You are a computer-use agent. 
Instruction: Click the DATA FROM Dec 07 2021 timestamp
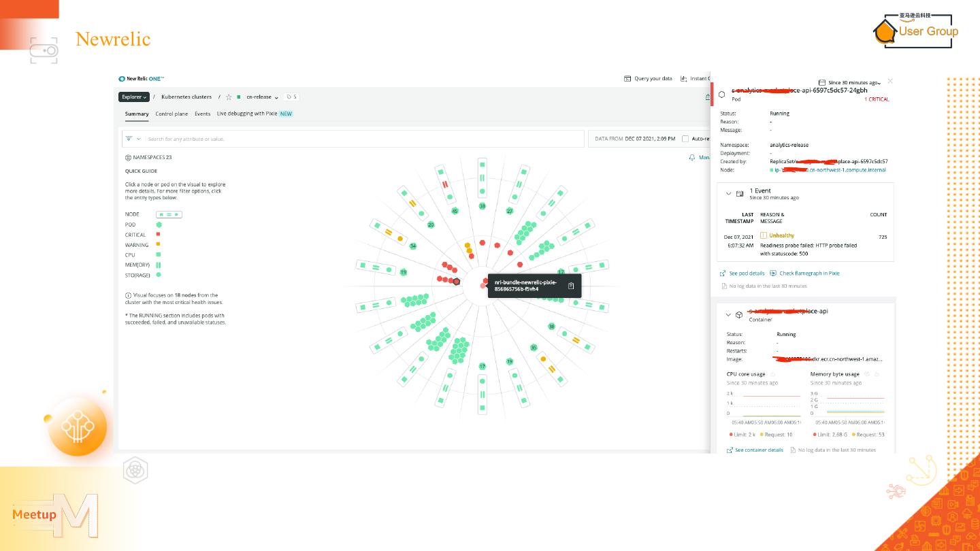point(635,139)
